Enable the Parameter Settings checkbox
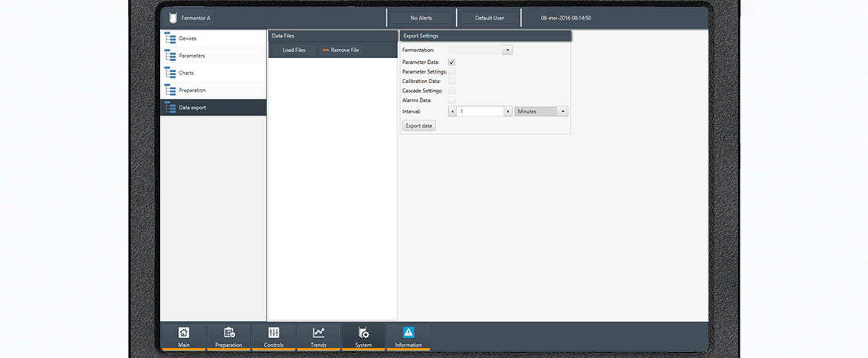868x358 pixels. point(452,72)
